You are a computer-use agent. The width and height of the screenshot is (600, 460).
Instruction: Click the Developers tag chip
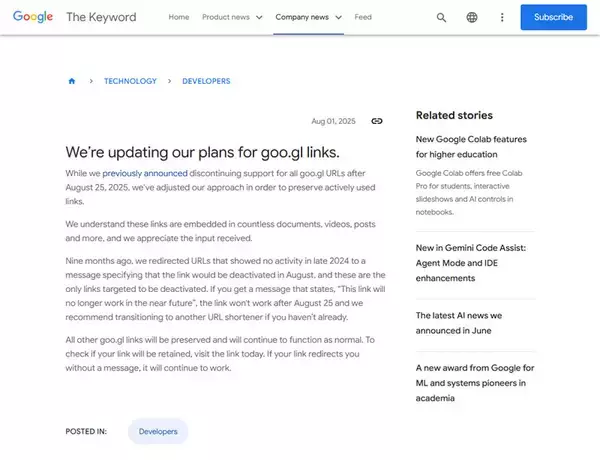(x=157, y=431)
